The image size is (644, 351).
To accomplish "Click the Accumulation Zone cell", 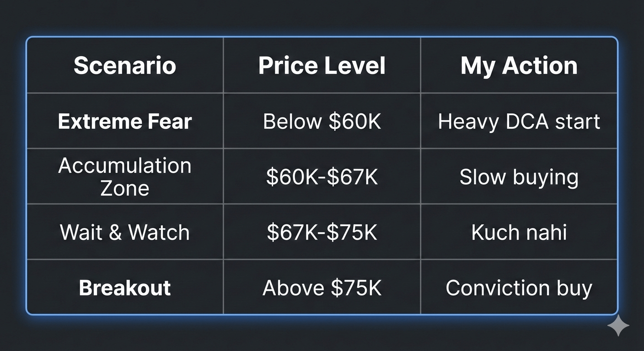I will (125, 177).
